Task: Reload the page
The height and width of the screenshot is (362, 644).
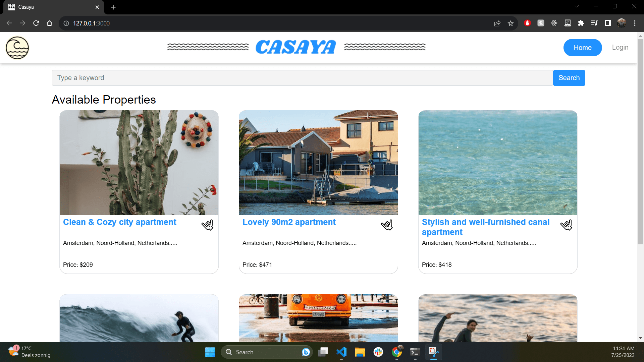Action: coord(36,23)
